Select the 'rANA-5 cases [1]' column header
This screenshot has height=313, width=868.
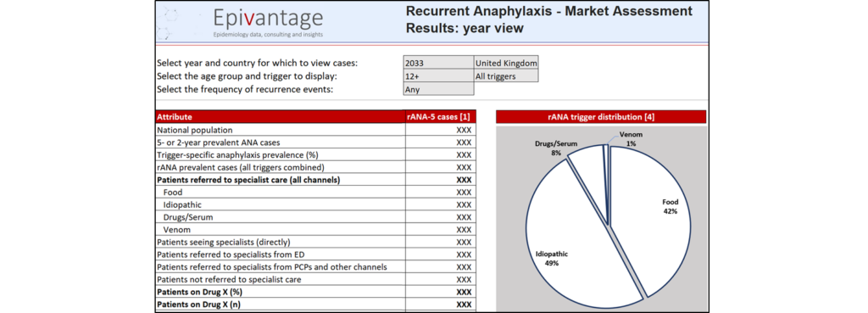pyautogui.click(x=440, y=117)
